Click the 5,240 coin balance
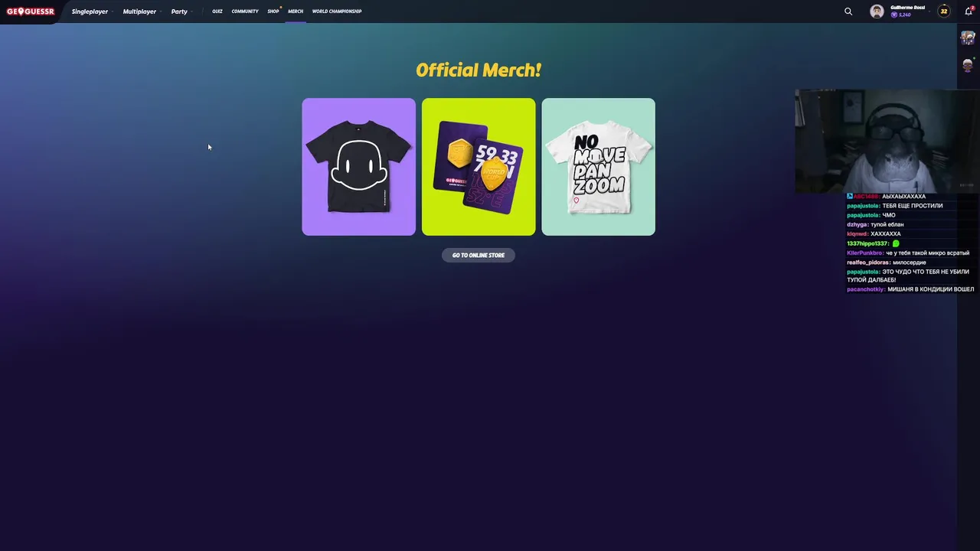 tap(904, 15)
